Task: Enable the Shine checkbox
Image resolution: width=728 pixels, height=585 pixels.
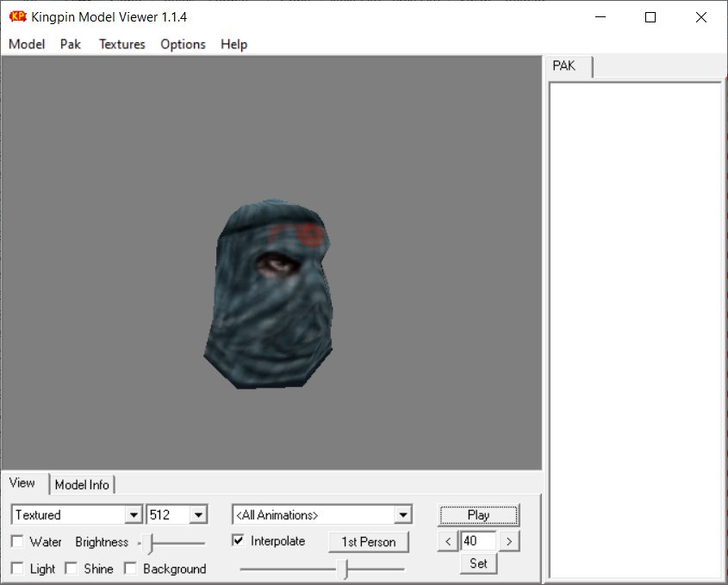Action: point(71,569)
